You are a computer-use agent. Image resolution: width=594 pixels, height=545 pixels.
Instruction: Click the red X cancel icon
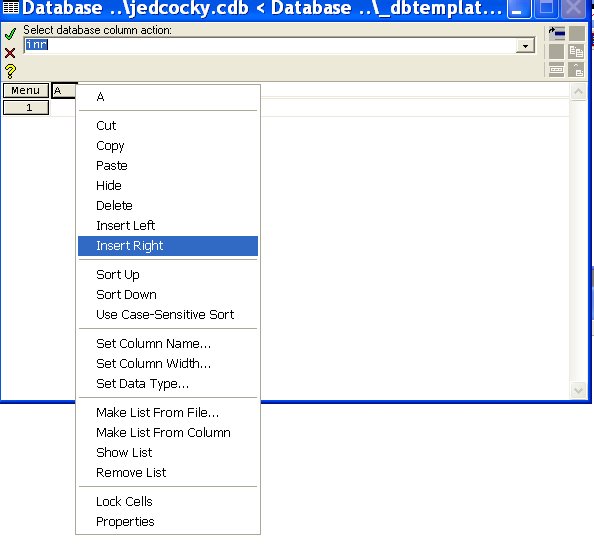pos(10,53)
